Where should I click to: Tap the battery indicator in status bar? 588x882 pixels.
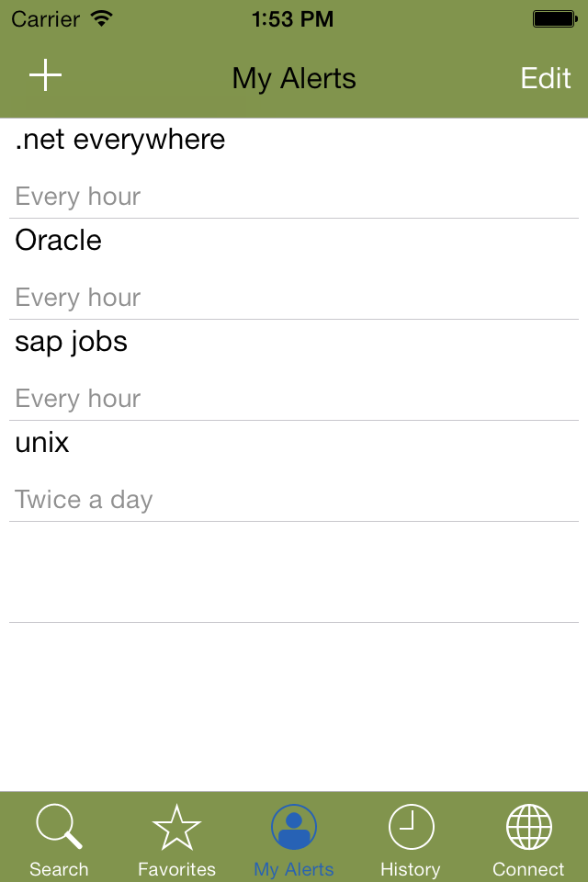coord(555,19)
